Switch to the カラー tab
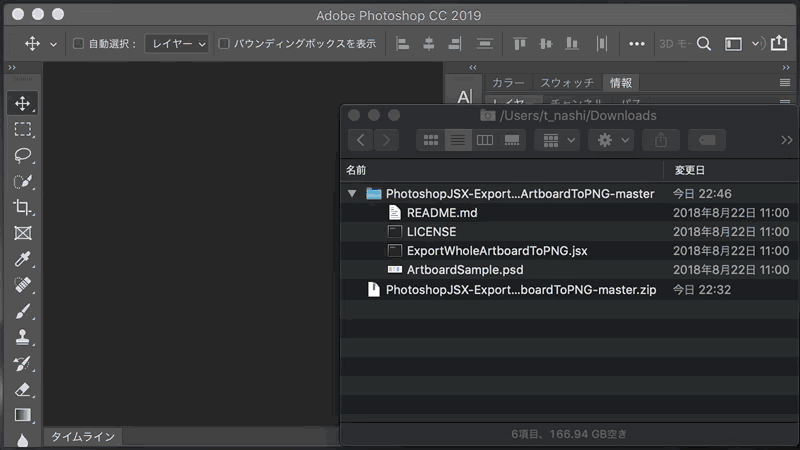This screenshot has height=450, width=800. pos(508,83)
